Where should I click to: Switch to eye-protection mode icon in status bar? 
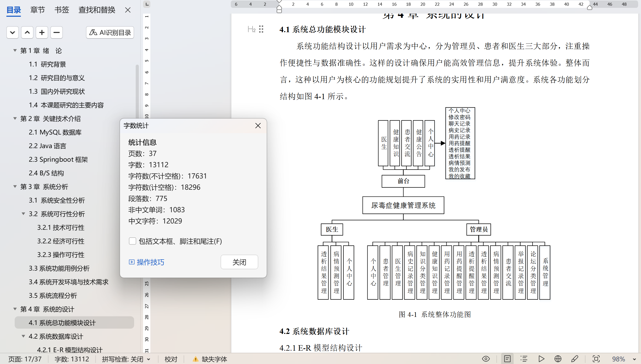[486, 359]
